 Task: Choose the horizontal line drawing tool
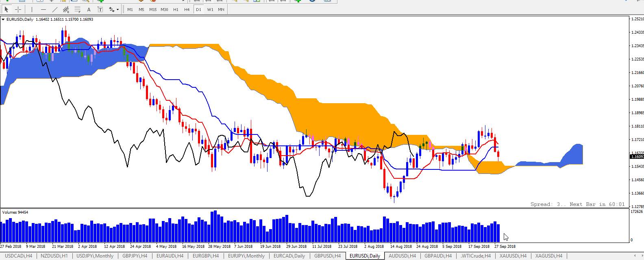pos(43,9)
